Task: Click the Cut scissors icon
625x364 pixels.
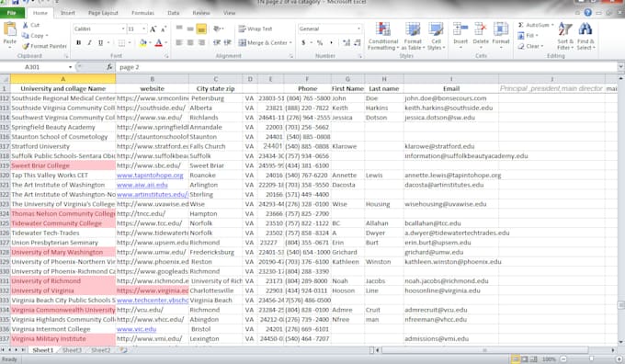Action: tap(26, 25)
